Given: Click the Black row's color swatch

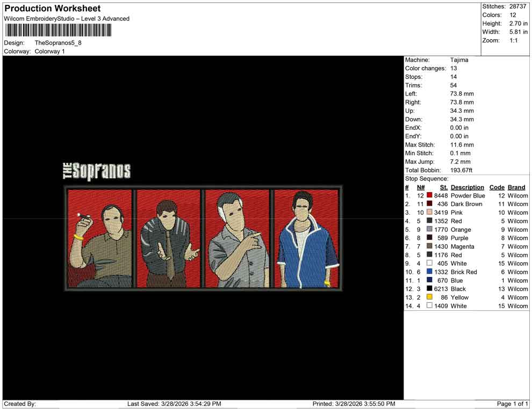Looking at the screenshot, I should (x=429, y=288).
